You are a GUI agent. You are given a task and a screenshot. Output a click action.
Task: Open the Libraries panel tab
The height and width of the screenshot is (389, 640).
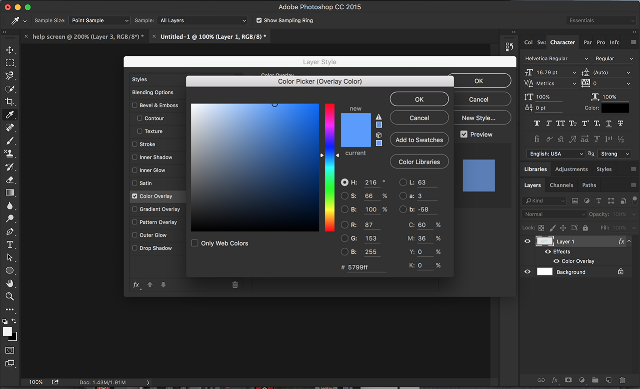click(536, 169)
